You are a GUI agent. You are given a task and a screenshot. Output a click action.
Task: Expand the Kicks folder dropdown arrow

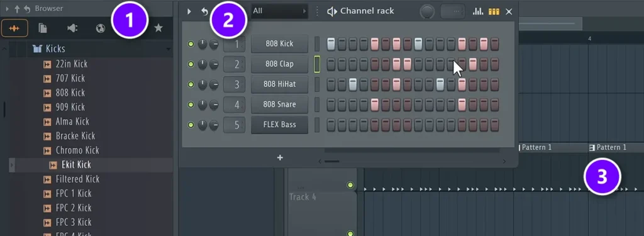click(168, 50)
